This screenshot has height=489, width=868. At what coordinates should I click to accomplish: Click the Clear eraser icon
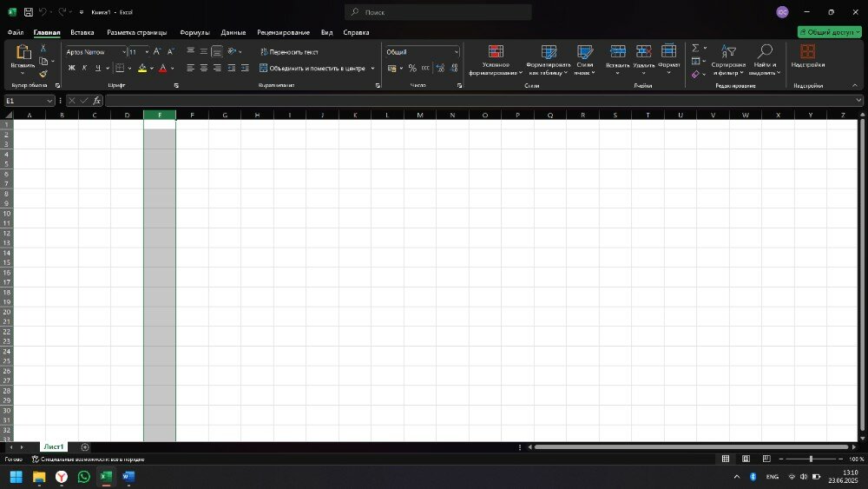click(x=695, y=74)
